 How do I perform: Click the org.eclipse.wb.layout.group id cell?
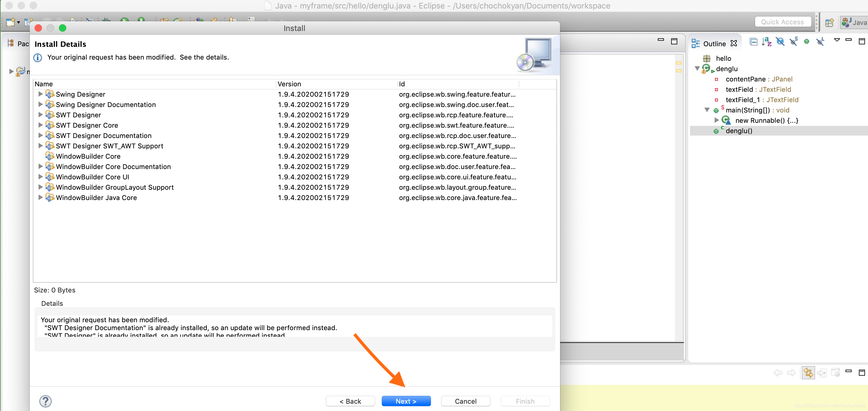tap(457, 187)
